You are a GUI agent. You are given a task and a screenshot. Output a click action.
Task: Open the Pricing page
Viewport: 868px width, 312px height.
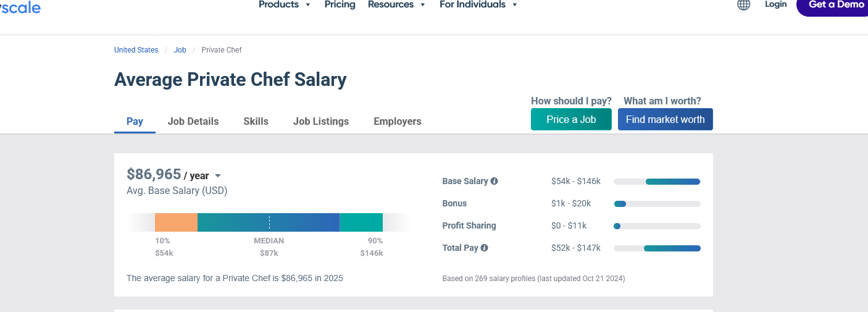[x=340, y=5]
